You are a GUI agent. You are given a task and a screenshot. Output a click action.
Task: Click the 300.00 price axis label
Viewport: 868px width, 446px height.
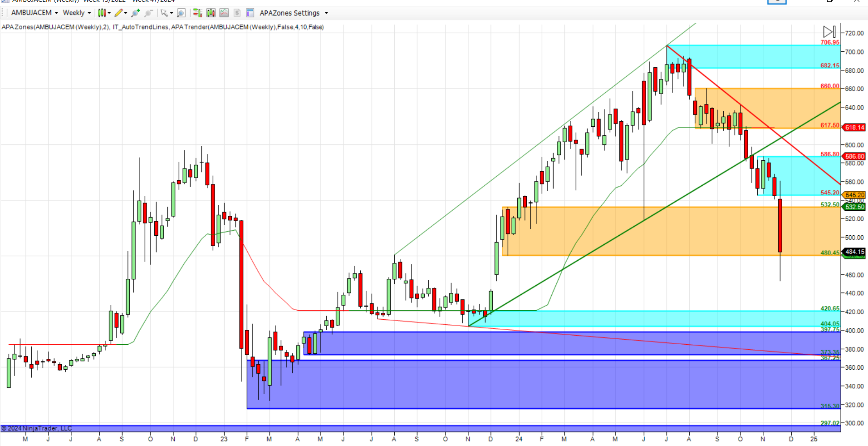[x=854, y=423]
